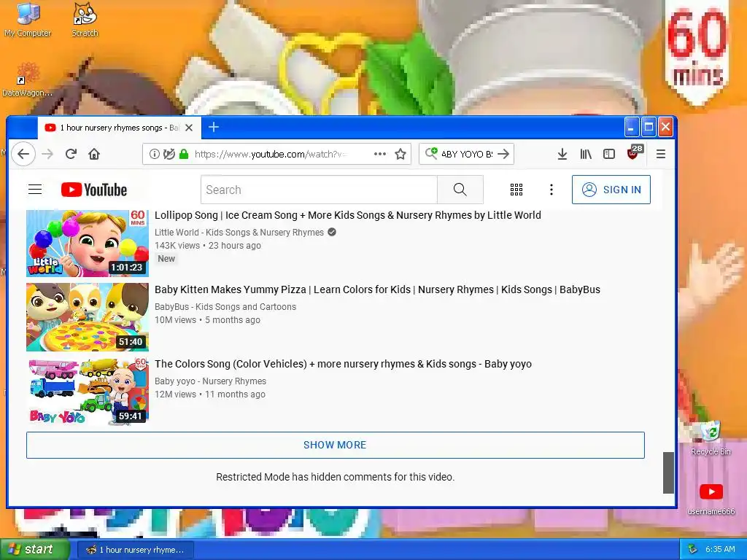
Task: Open the YouTube apps grid
Action: pos(516,190)
